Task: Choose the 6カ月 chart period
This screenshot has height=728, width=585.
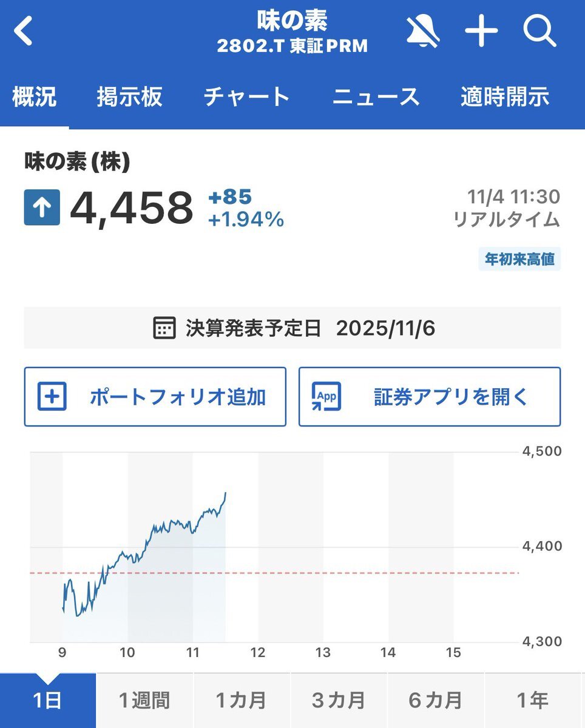Action: coord(435,701)
